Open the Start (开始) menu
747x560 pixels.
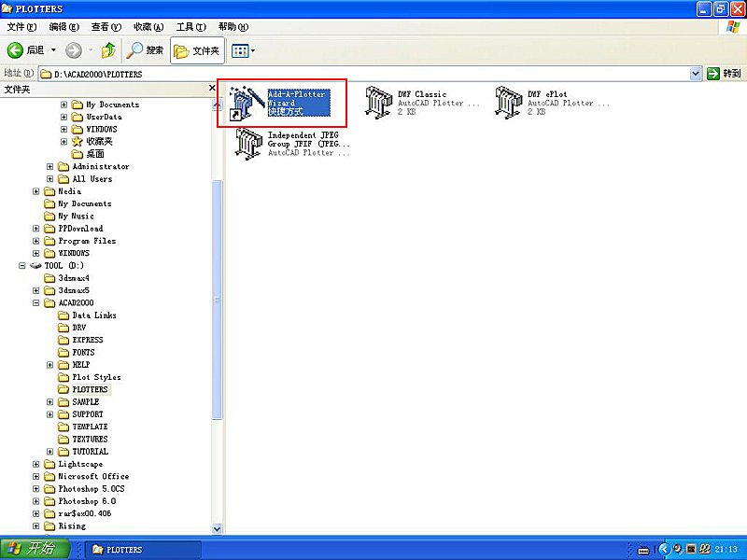point(35,549)
